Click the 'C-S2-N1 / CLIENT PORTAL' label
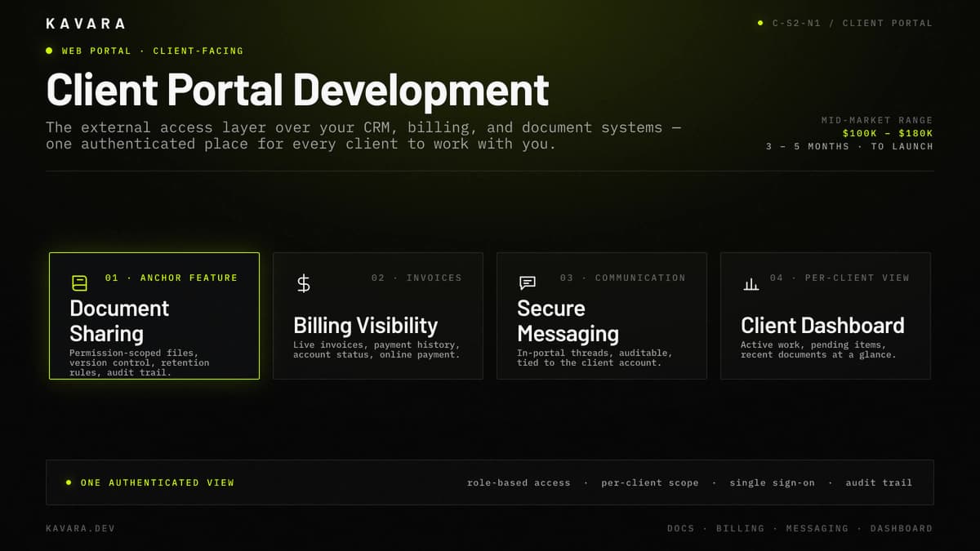This screenshot has width=980, height=551. pos(853,23)
